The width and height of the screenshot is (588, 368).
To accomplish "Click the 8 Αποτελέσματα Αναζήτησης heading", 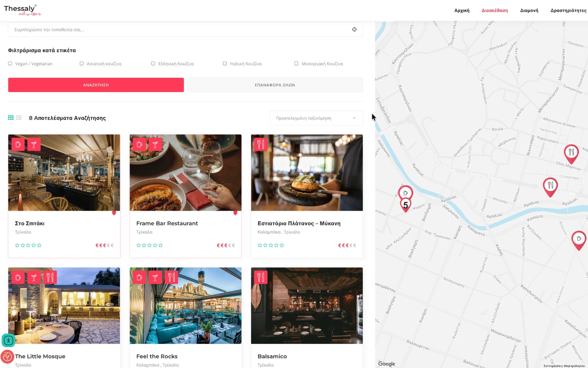I will pyautogui.click(x=67, y=118).
